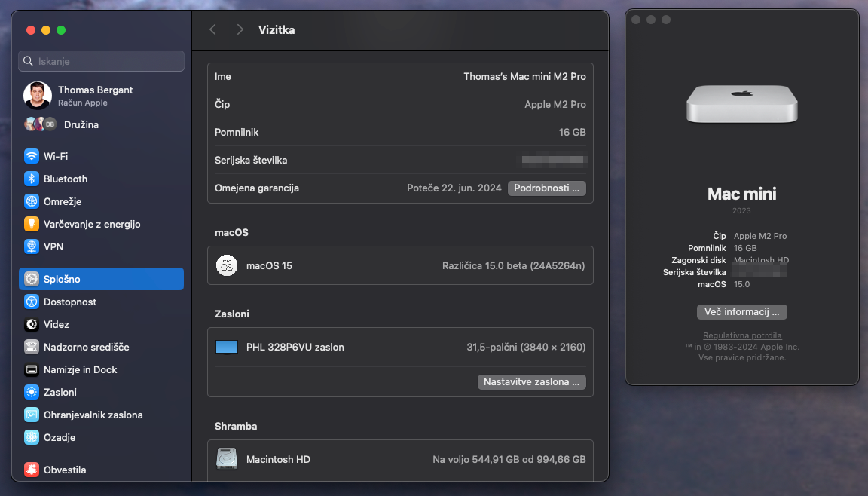Viewport: 868px width, 496px height.
Task: Open the Omrežje globe icon
Action: [x=31, y=201]
